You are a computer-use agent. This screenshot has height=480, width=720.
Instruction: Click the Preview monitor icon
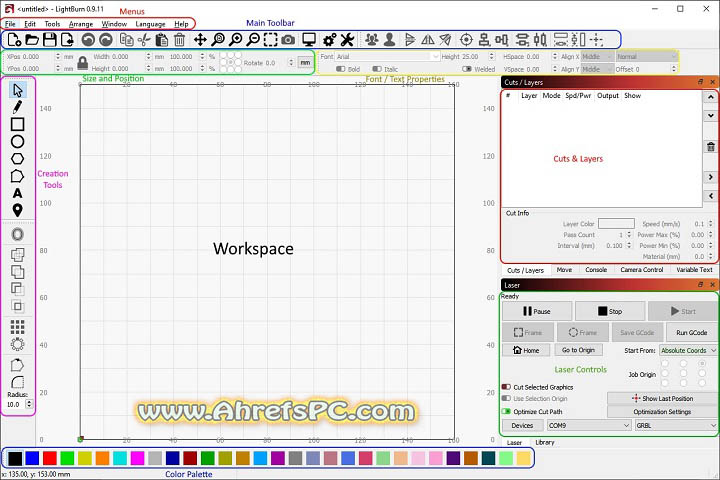pos(309,40)
